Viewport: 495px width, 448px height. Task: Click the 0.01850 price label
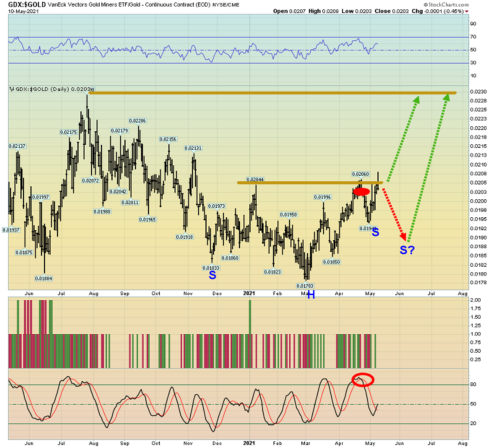[x=332, y=262]
